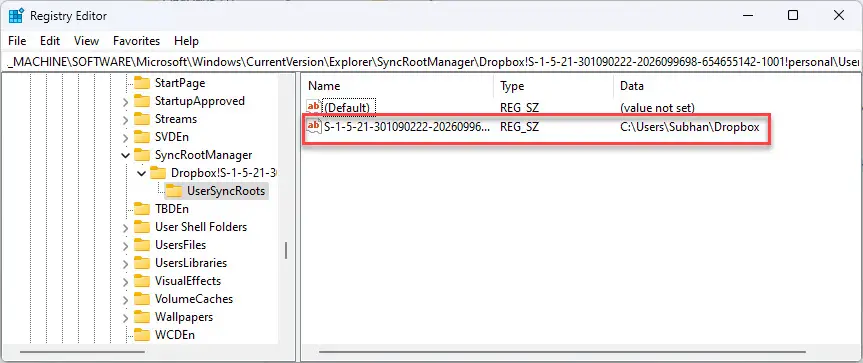Open the Edit menu
Screen dimensions: 863x363
click(x=50, y=41)
